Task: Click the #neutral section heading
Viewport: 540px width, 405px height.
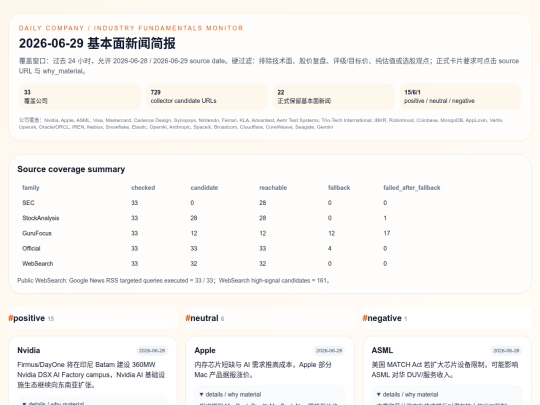Action: point(205,318)
